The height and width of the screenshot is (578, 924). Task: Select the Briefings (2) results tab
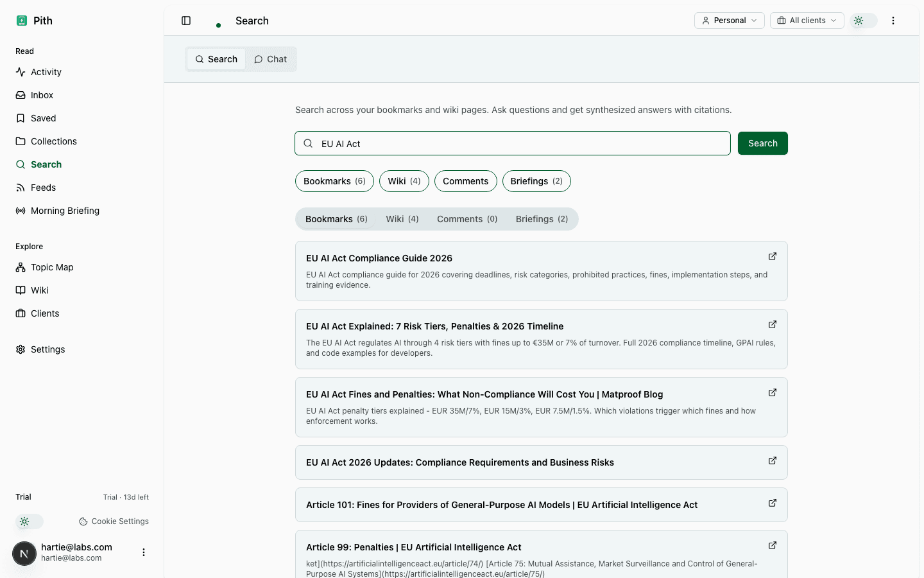542,219
